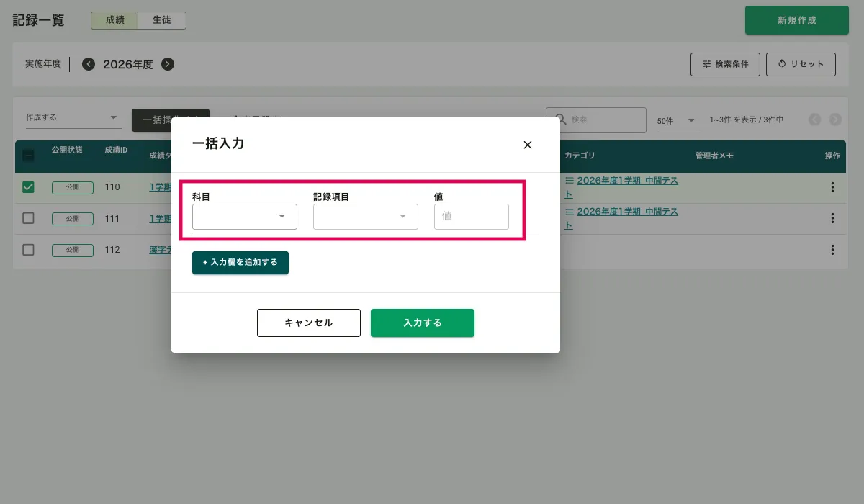864x504 pixels.
Task: Click the リセット button
Action: coord(800,64)
